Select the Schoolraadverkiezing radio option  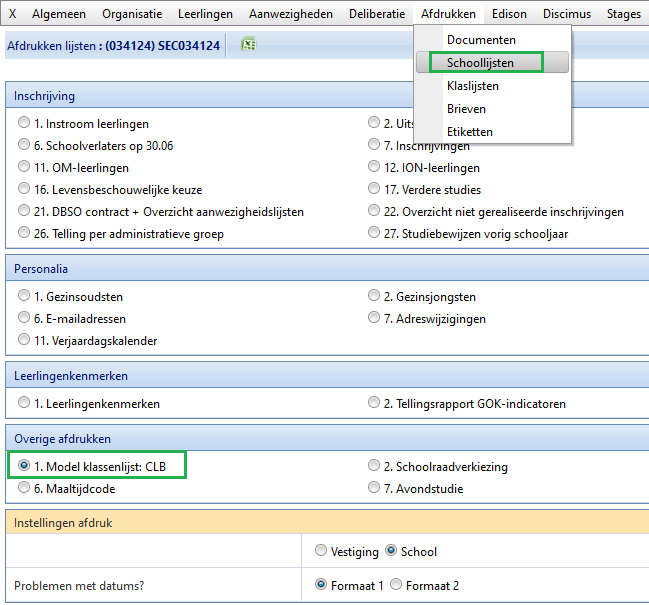[x=375, y=466]
